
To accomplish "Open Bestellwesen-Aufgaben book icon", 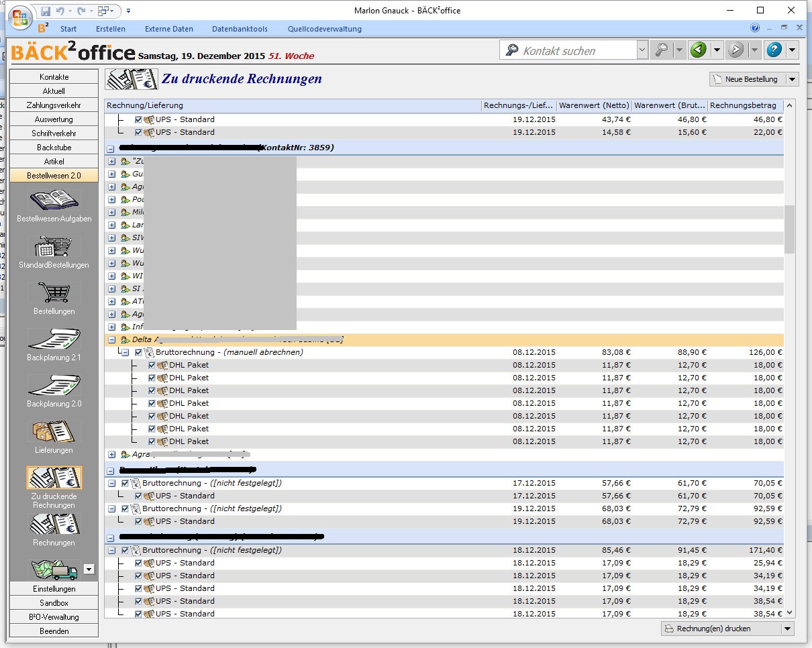I will point(54,201).
